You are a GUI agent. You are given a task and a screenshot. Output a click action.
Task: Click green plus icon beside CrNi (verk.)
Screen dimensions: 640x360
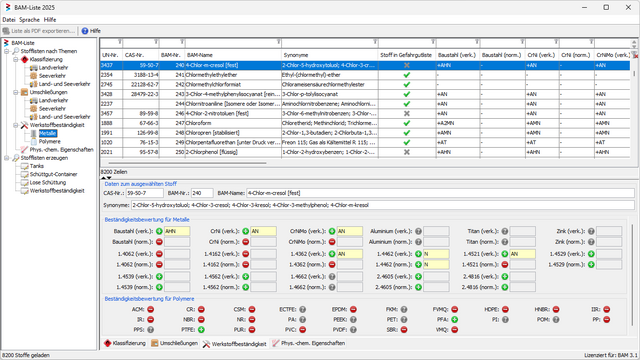(245, 231)
